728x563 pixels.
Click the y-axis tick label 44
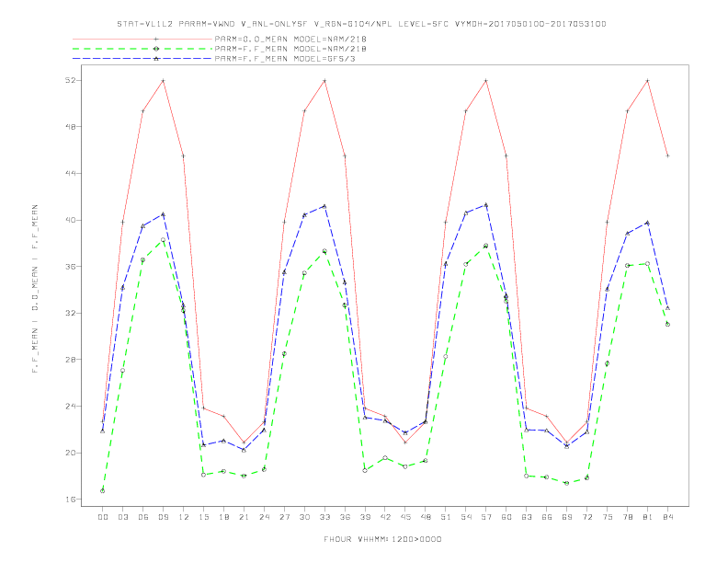coord(70,173)
